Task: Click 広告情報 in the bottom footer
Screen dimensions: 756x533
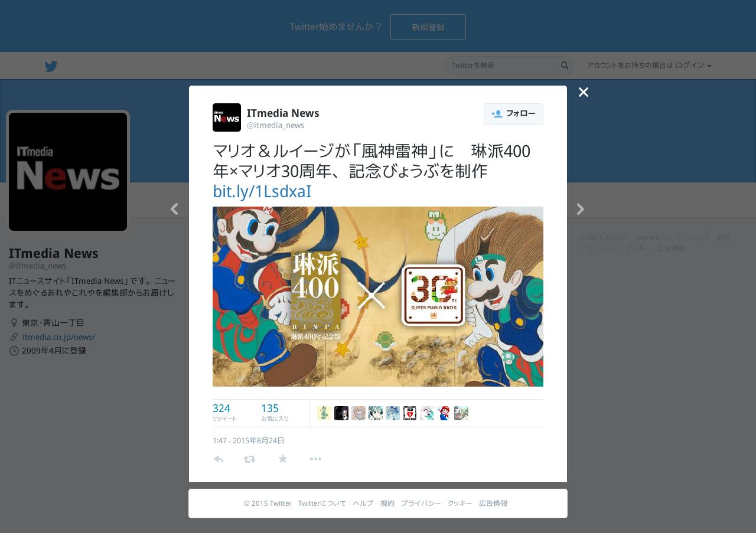Action: [x=493, y=503]
